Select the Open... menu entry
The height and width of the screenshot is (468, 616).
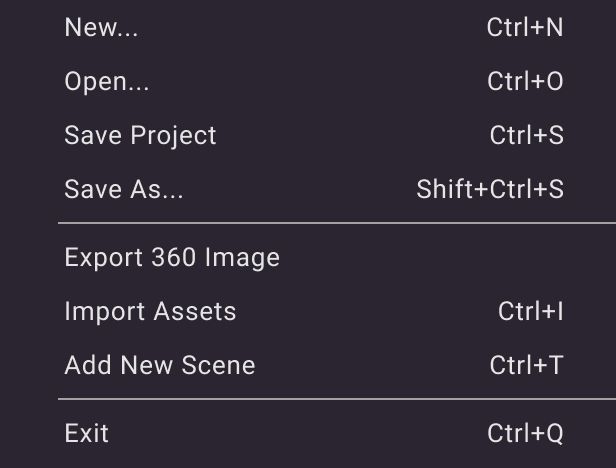107,82
